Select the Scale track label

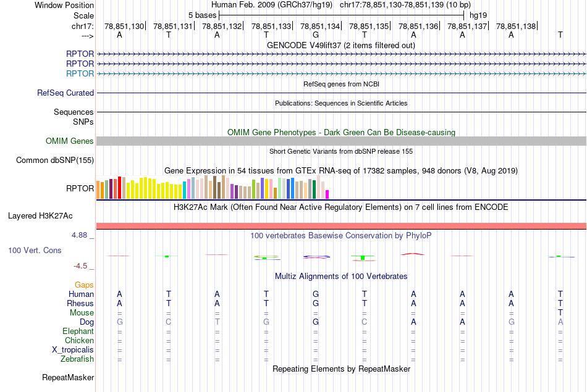[x=83, y=15]
